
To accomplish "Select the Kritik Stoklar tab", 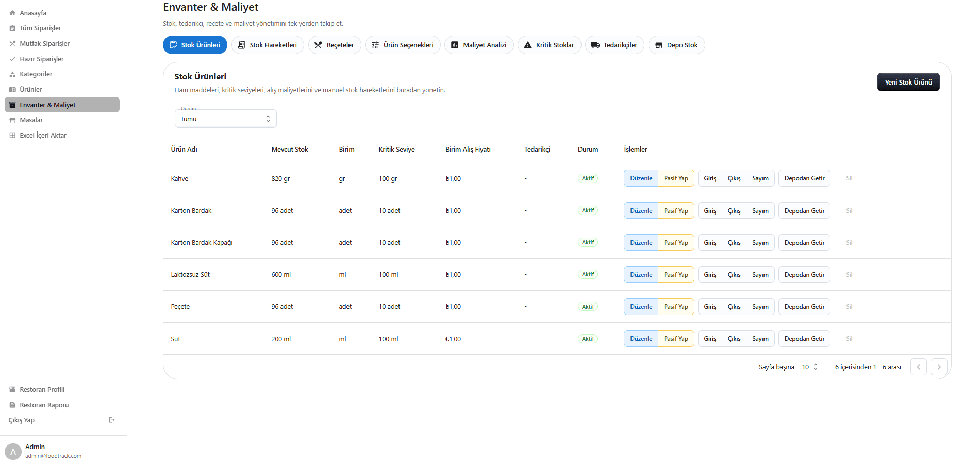I will pos(550,45).
